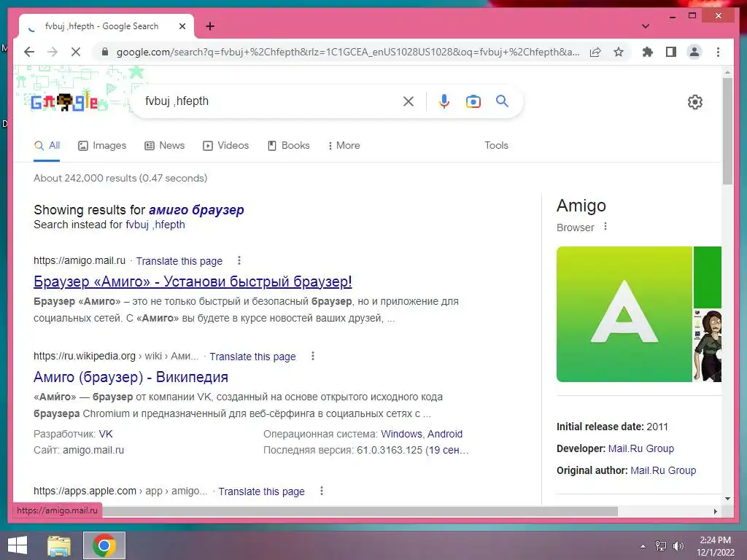
Task: Switch to the Videos tab
Action: click(x=226, y=146)
